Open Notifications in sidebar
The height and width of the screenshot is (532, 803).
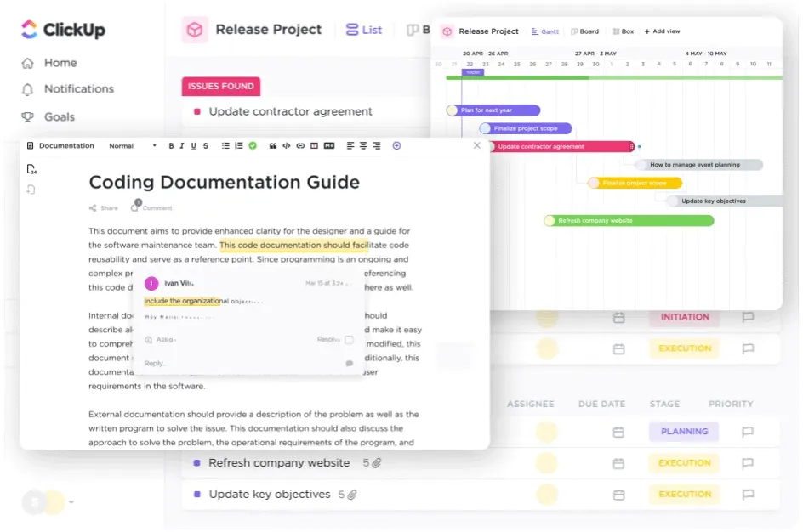click(x=68, y=89)
